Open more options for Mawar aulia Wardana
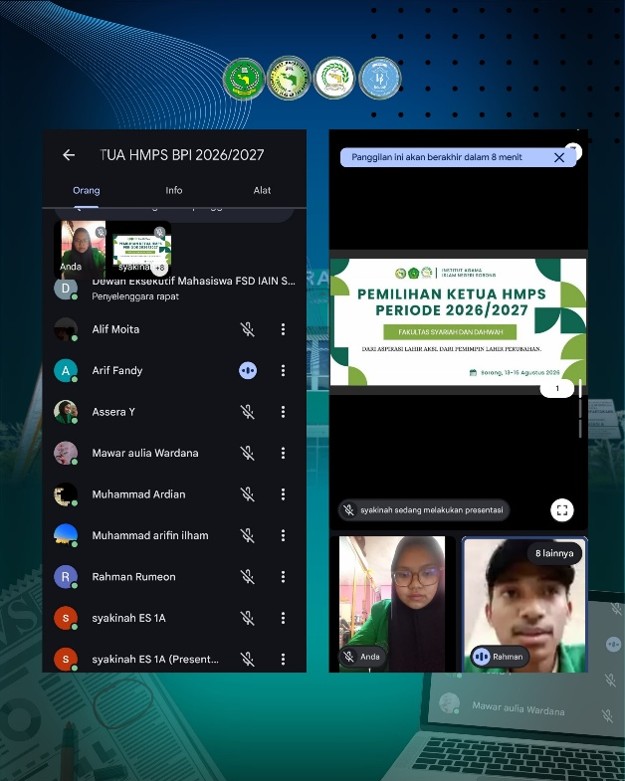 pos(283,453)
